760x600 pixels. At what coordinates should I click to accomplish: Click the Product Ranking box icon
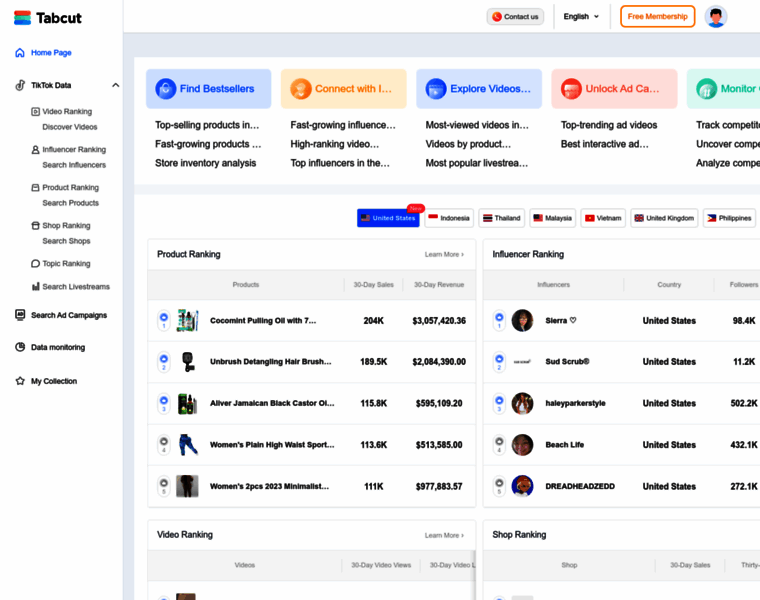tap(35, 188)
